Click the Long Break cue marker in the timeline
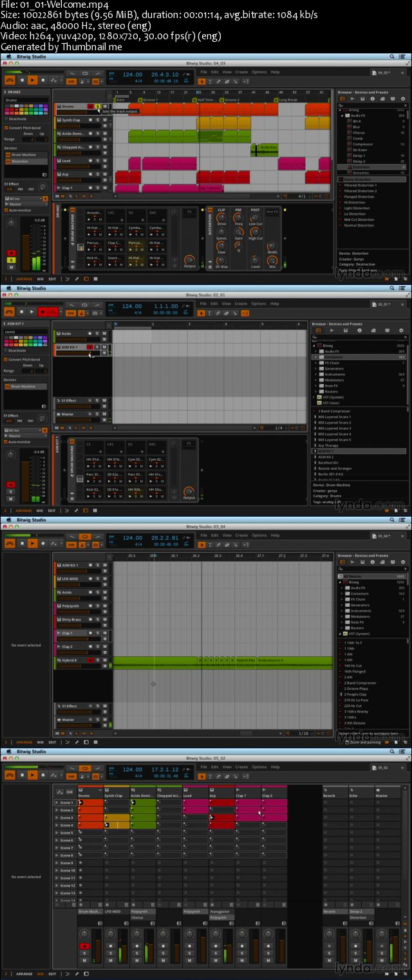The width and height of the screenshot is (412, 980). (288, 100)
